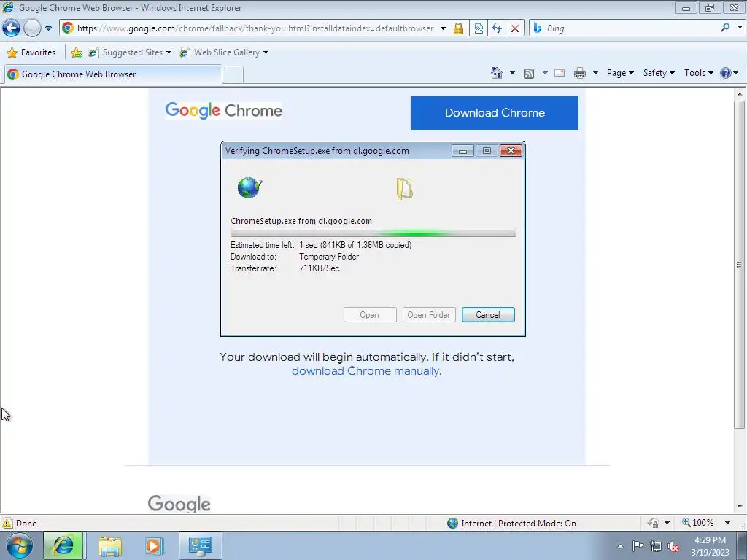
Task: Click Internet Explorer taskbar icon
Action: coord(63,545)
